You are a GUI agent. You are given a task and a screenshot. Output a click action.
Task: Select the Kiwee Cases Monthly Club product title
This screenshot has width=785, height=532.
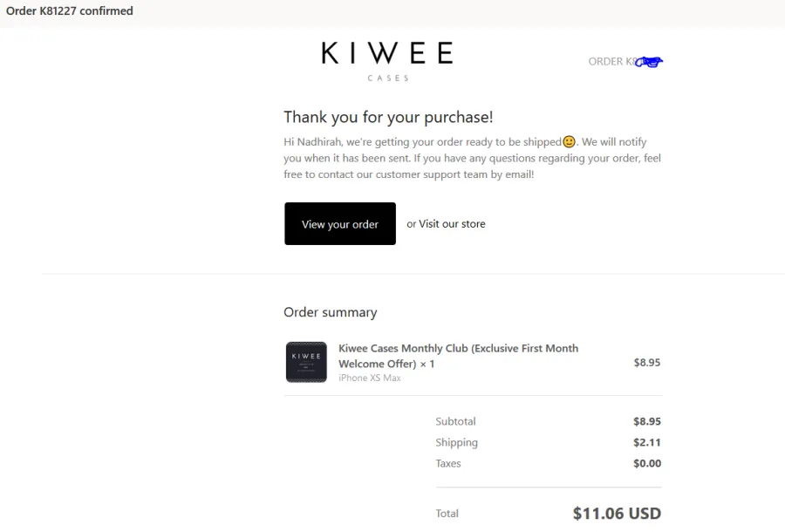coord(458,356)
